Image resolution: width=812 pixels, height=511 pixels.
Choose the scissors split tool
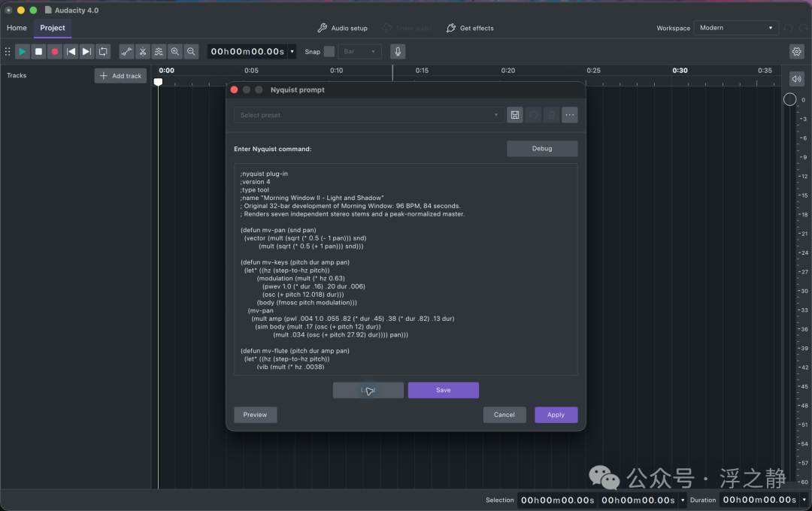pos(142,52)
